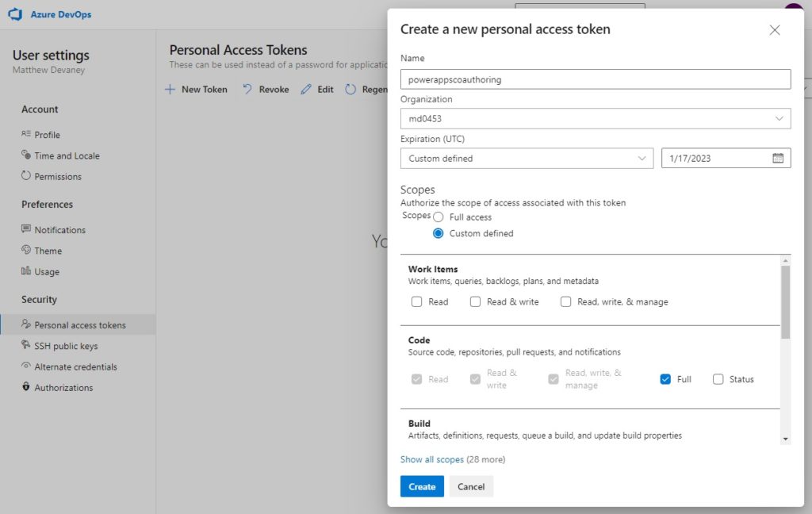Open the Expiration Custom defined dropdown
The width and height of the screenshot is (812, 514).
click(527, 158)
